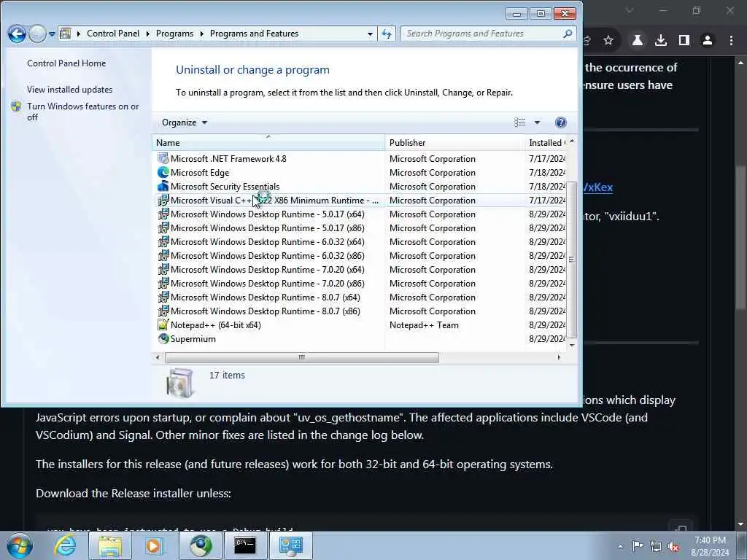The height and width of the screenshot is (560, 747).
Task: Open the recent pages dropdown arrow beside Forward
Action: pyautogui.click(x=52, y=34)
